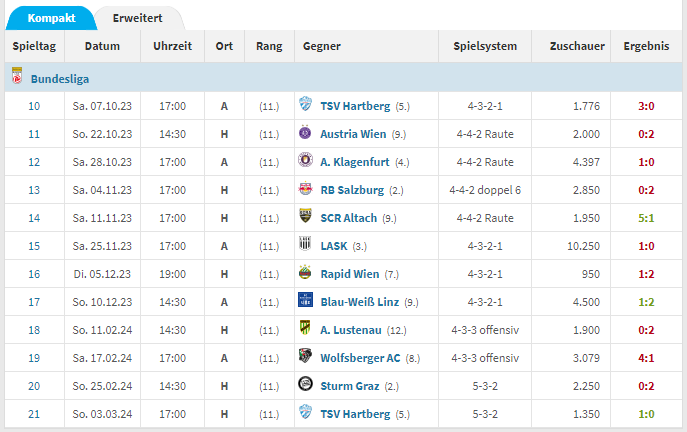The height and width of the screenshot is (432, 687).
Task: Click the Sturm Graz club crest
Action: coord(305,384)
